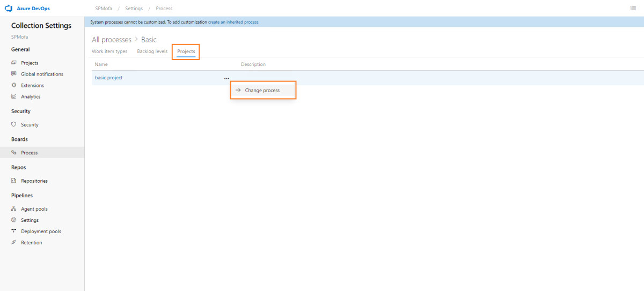This screenshot has height=291, width=644.
Task: Click the Process breadcrumb at top
Action: click(x=164, y=9)
